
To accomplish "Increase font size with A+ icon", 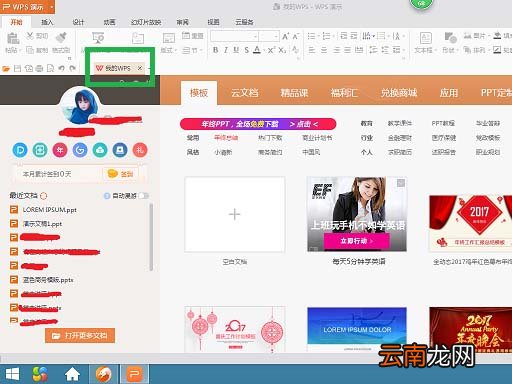I will coord(286,36).
